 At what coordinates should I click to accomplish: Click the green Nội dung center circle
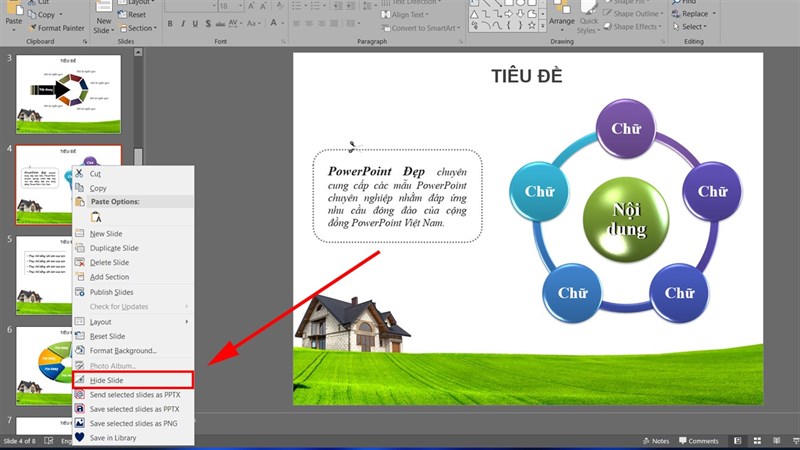626,219
